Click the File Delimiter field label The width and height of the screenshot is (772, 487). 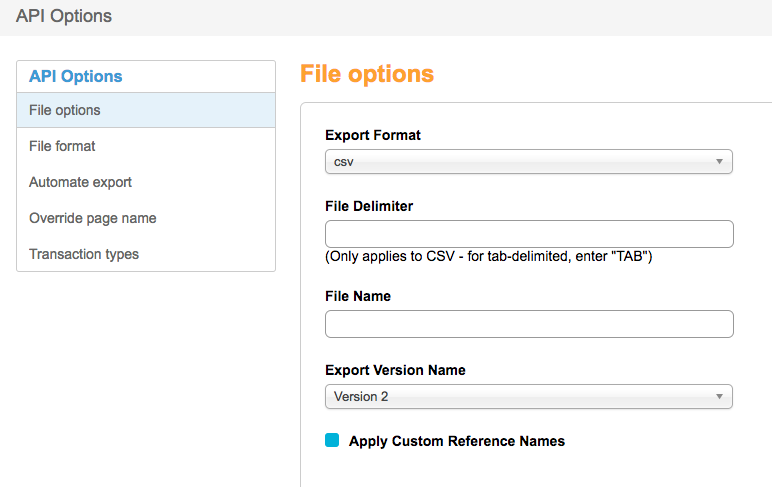[x=369, y=206]
